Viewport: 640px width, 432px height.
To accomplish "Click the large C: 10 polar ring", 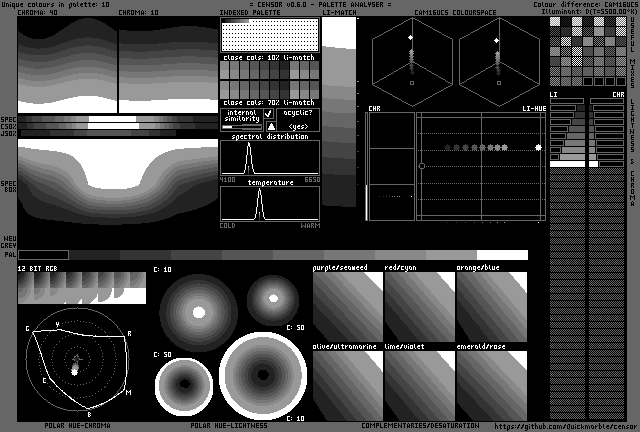I will [x=262, y=377].
